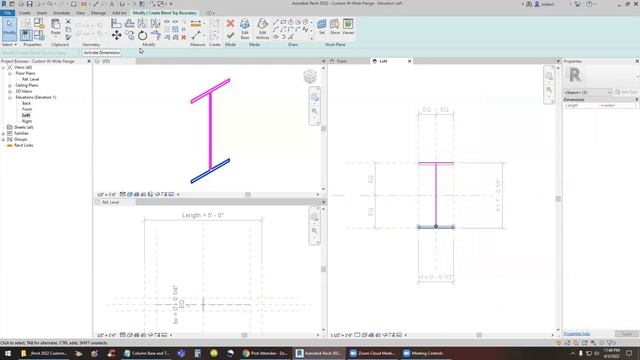Select the Offset tool
The height and width of the screenshot is (360, 640).
tap(129, 24)
